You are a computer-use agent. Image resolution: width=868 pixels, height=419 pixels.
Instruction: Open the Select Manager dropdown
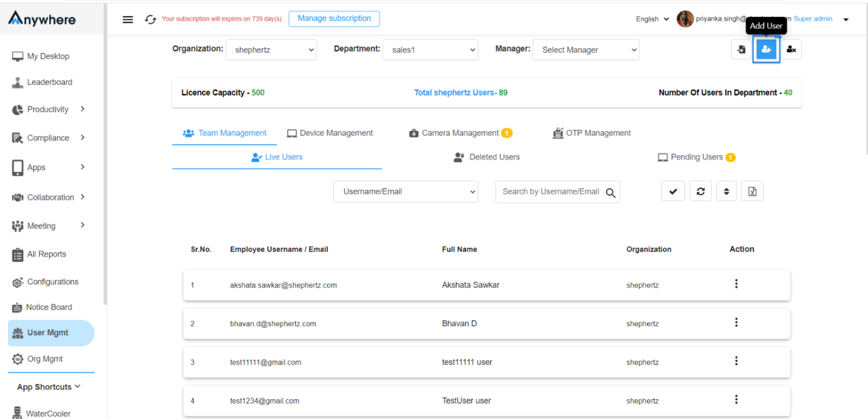click(x=586, y=50)
